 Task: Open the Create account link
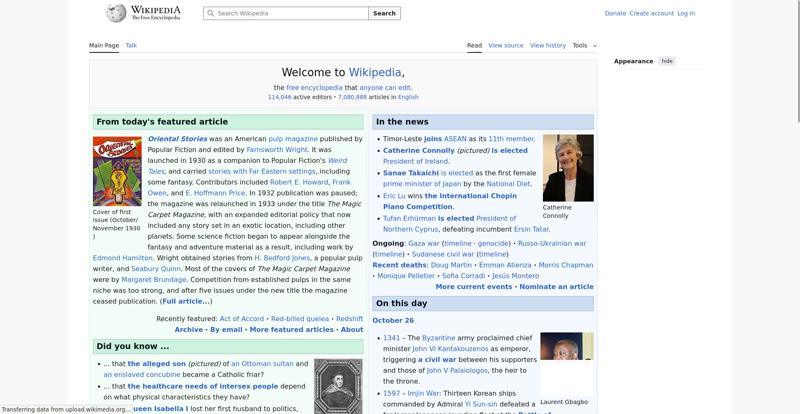(x=651, y=14)
